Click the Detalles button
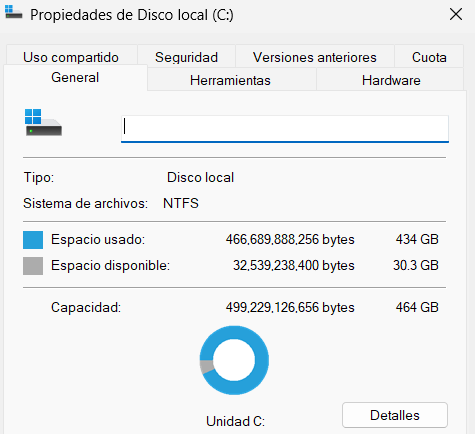 (395, 415)
